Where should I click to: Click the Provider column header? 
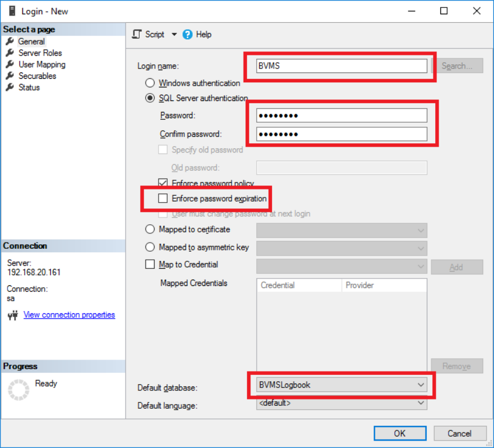(384, 285)
